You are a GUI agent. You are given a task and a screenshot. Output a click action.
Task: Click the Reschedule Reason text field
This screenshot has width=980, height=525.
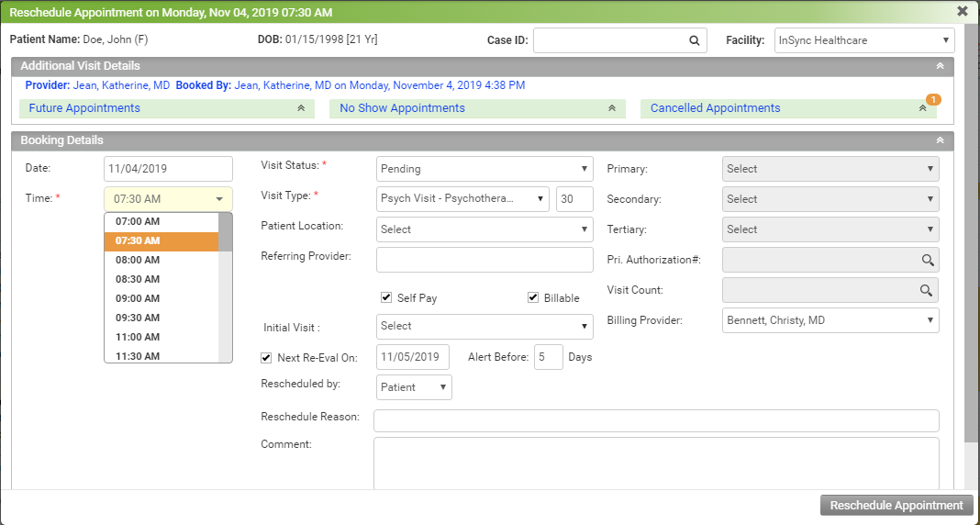[656, 420]
